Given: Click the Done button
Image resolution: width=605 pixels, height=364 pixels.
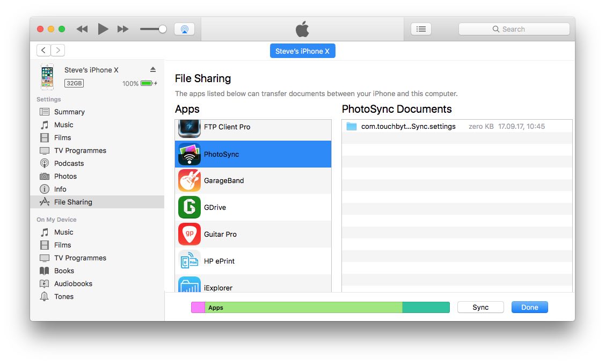Looking at the screenshot, I should click(x=530, y=307).
